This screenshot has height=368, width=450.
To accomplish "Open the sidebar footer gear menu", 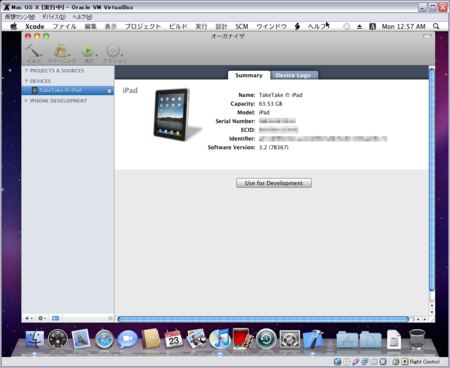I will point(41,318).
